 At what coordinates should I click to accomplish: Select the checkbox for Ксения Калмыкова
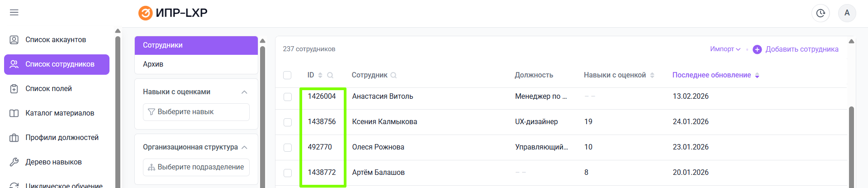288,122
